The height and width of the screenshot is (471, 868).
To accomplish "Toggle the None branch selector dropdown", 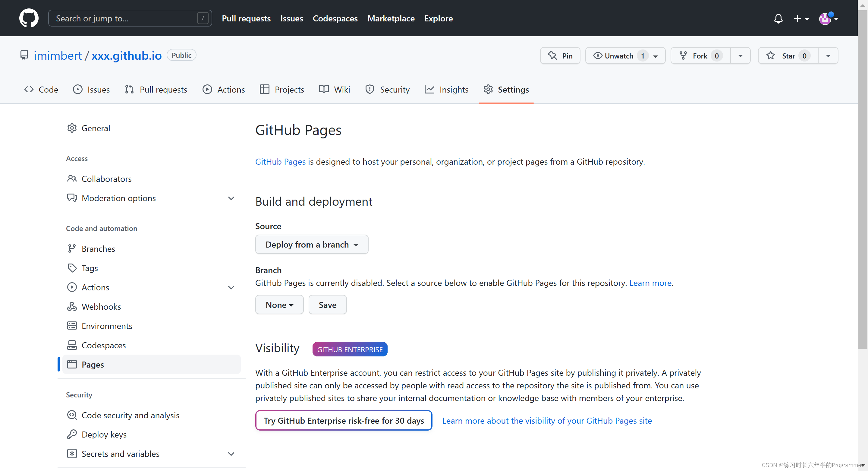I will click(279, 305).
